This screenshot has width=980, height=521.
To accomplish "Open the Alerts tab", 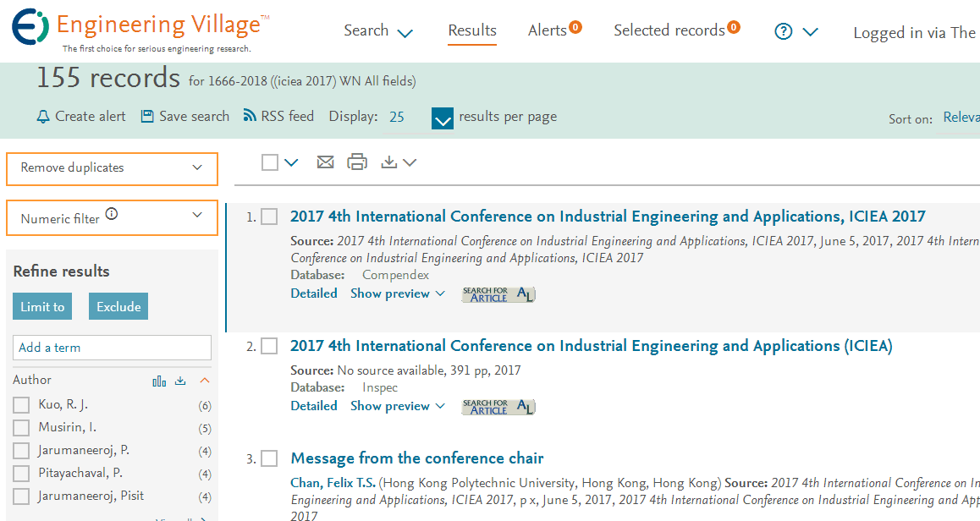I will click(x=548, y=30).
